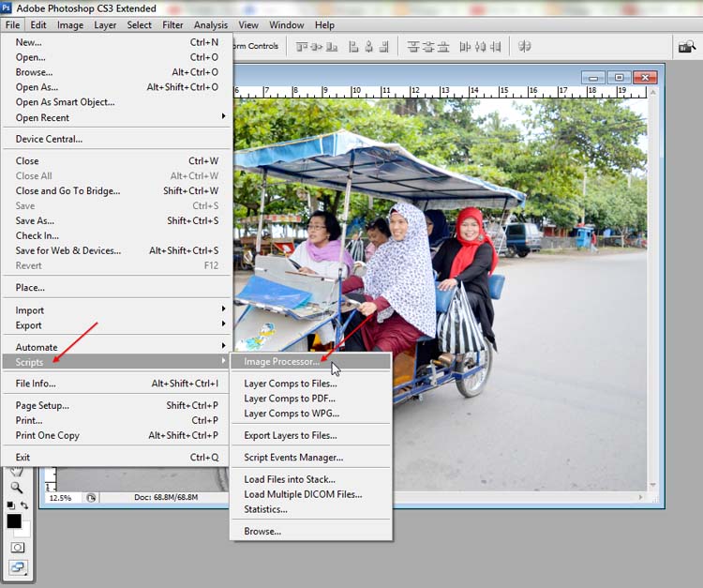Expand Open Recent submenu
Image resolution: width=703 pixels, height=588 pixels.
[116, 117]
